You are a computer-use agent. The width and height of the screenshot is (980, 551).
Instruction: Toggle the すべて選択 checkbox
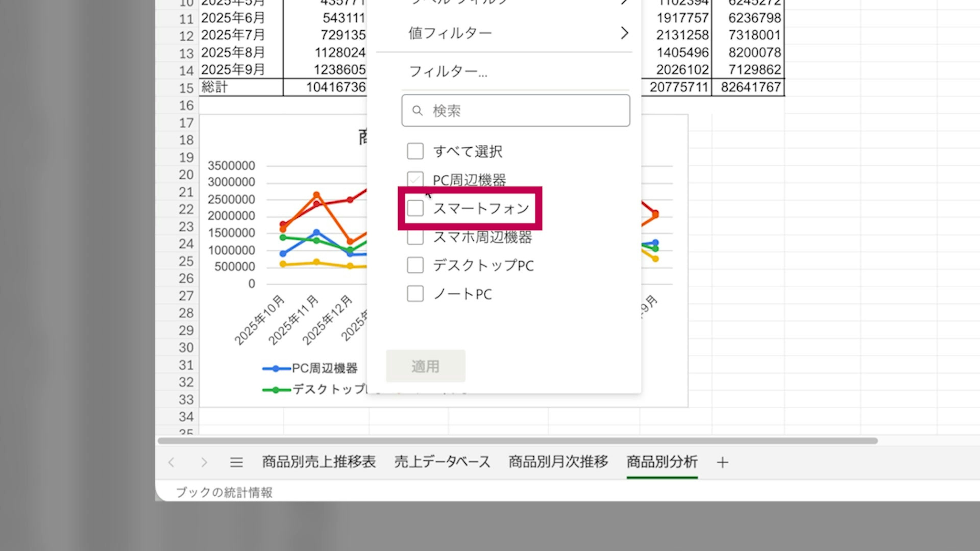415,151
